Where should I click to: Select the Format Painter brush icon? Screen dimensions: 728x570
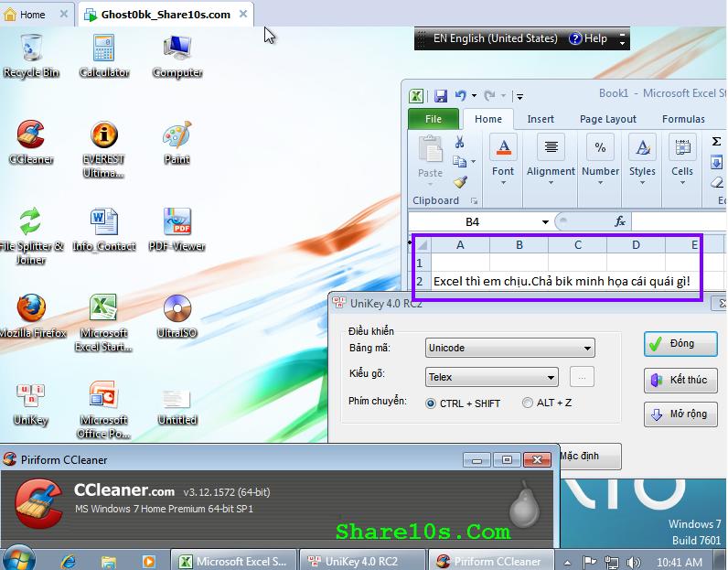point(460,182)
